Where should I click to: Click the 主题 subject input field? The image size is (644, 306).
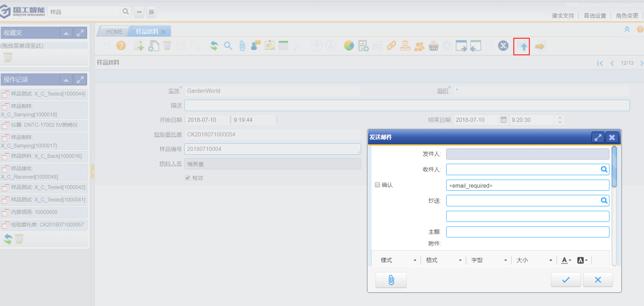coord(527,232)
